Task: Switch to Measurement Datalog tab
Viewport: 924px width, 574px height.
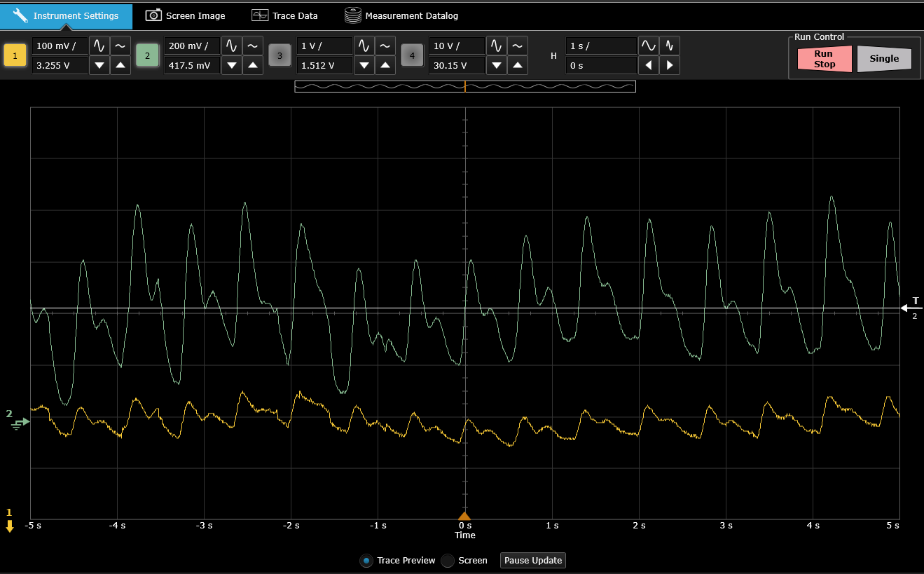Action: 401,15
